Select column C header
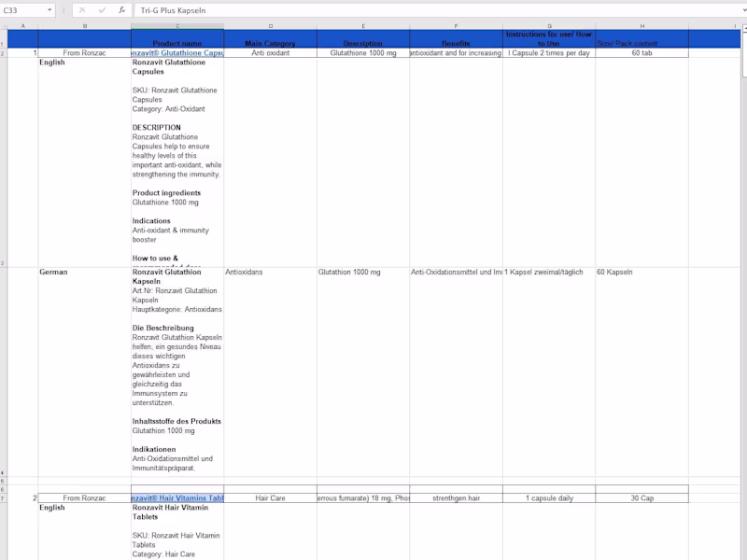747x560 pixels. (177, 26)
